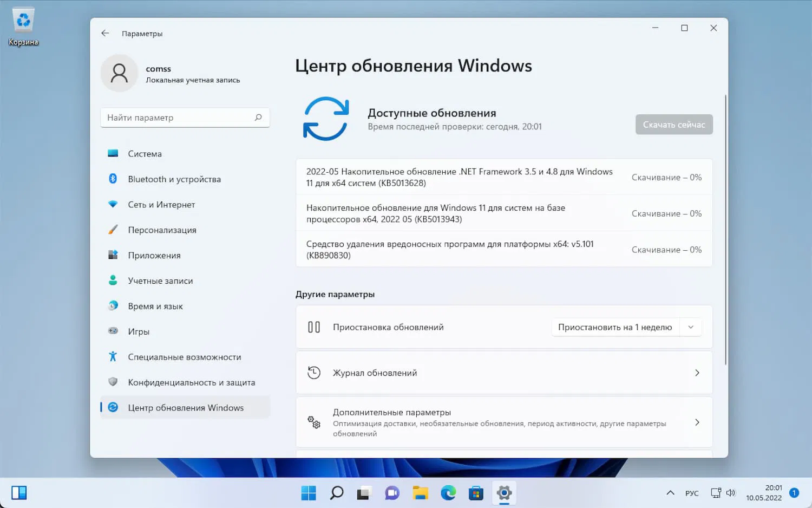812x508 pixels.
Task: Open Settings icon in the taskbar
Action: point(503,493)
